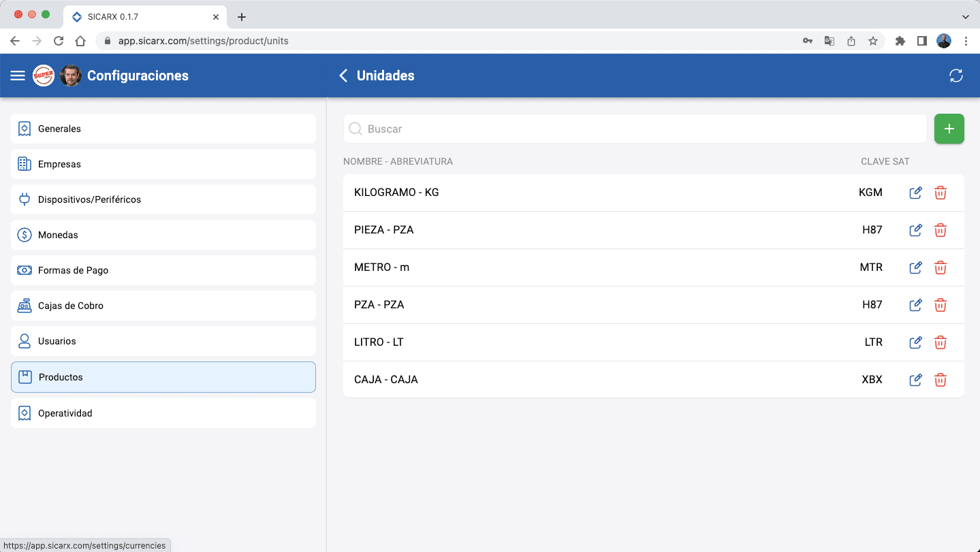Open Monedas settings section
The image size is (980, 552).
click(163, 235)
